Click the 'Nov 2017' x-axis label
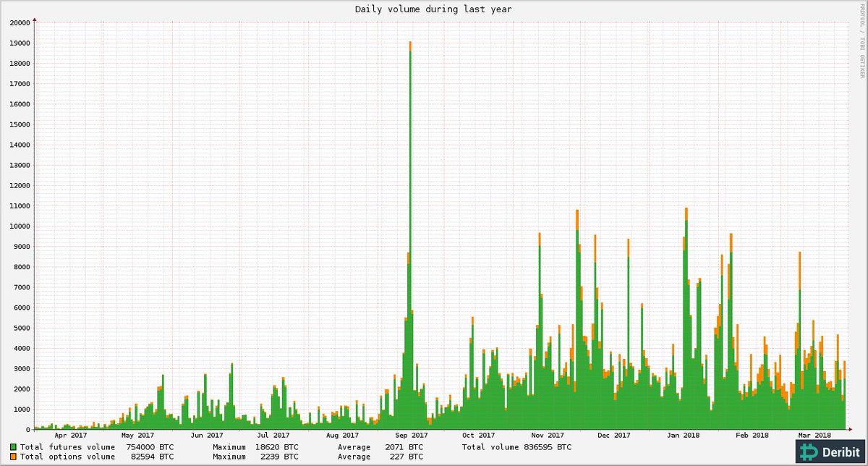 coord(547,435)
